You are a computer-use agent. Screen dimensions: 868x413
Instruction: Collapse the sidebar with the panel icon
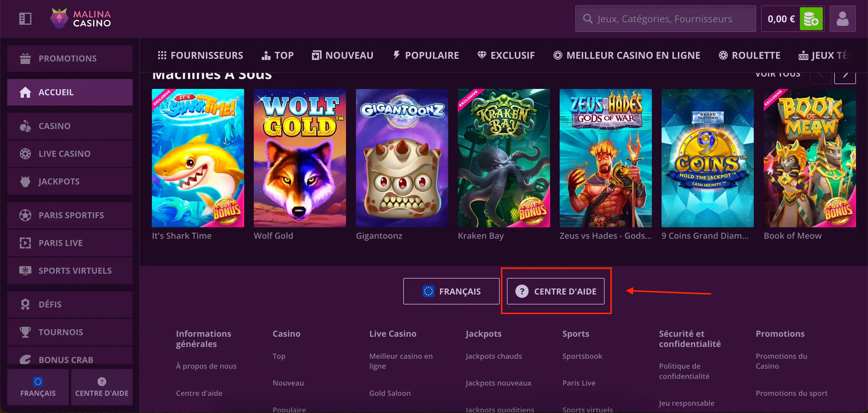pos(25,19)
